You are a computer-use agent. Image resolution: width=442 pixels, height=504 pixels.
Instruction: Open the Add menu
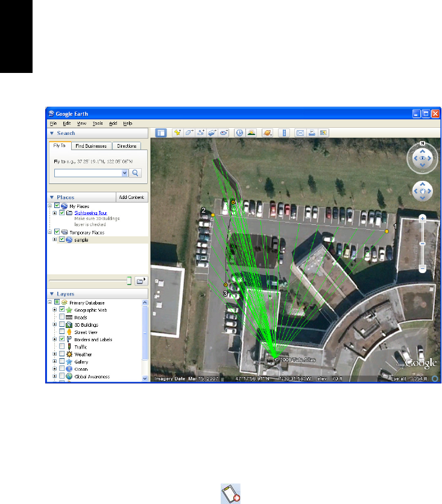[113, 124]
